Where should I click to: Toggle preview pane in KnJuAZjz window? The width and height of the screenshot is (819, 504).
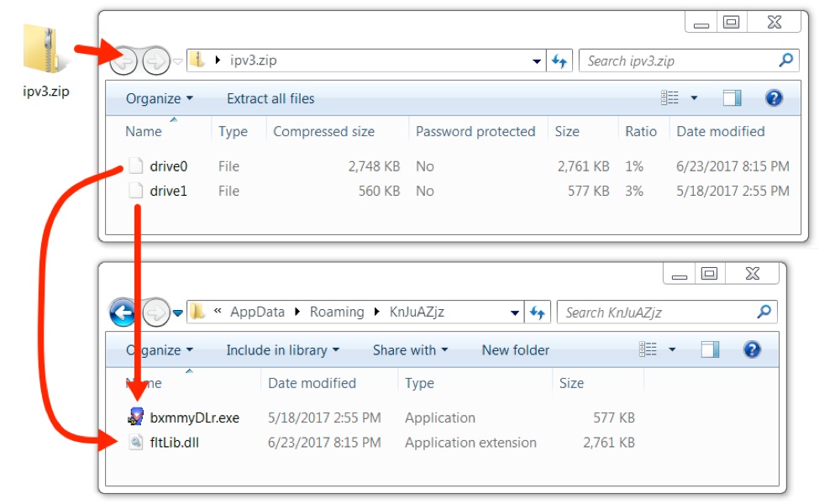tap(710, 349)
